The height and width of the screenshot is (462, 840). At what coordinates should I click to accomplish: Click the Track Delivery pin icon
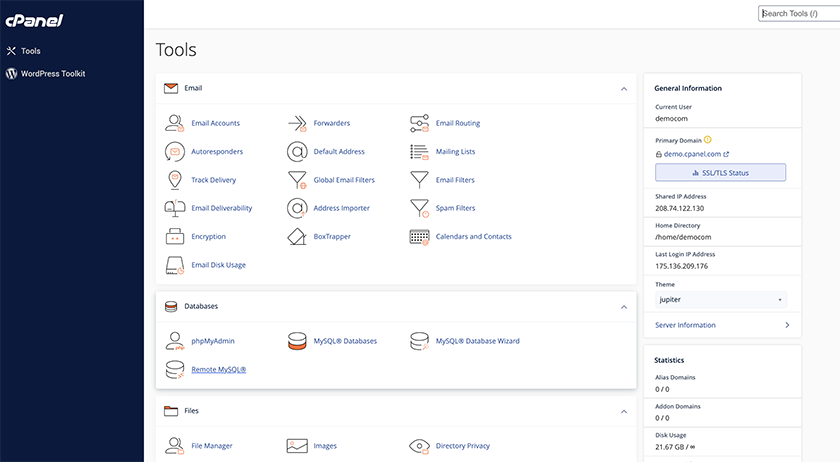pyautogui.click(x=175, y=180)
